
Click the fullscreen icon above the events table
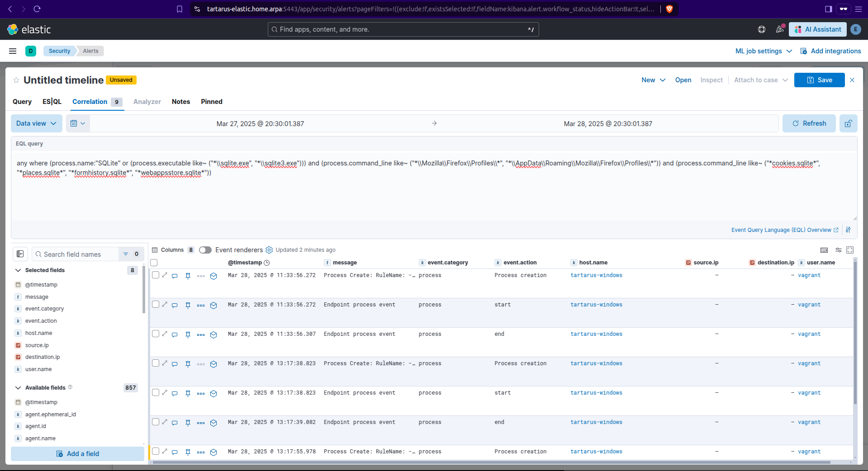[850, 250]
